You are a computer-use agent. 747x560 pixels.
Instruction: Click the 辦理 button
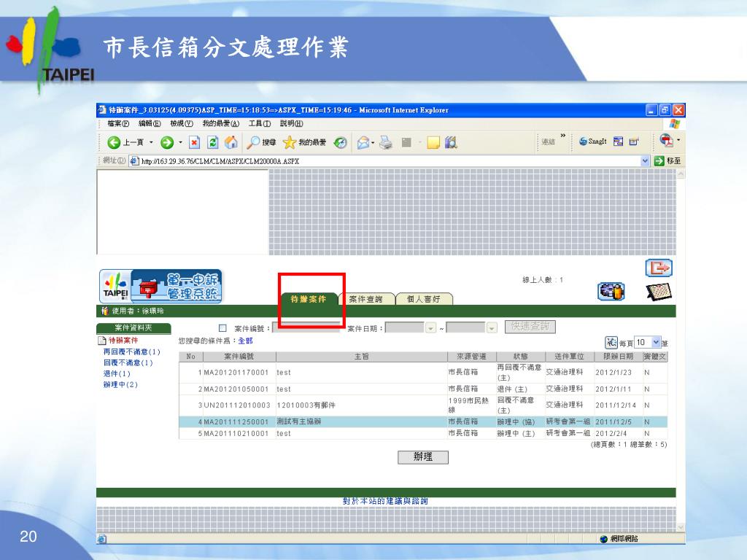(423, 457)
